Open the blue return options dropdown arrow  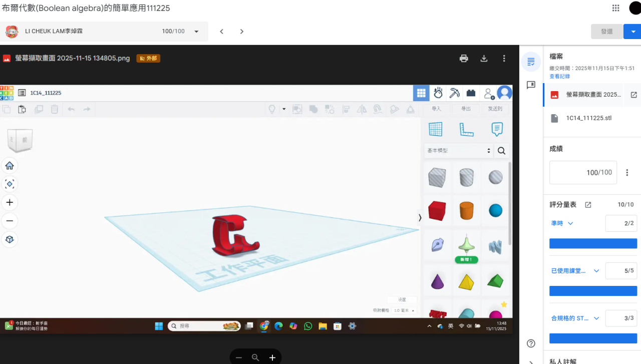pos(632,32)
